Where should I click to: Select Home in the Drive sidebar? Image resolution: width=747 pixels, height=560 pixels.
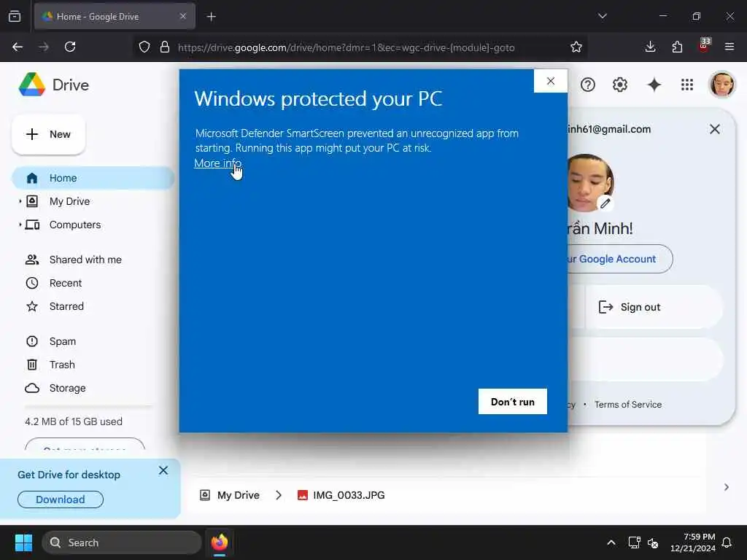[93, 178]
